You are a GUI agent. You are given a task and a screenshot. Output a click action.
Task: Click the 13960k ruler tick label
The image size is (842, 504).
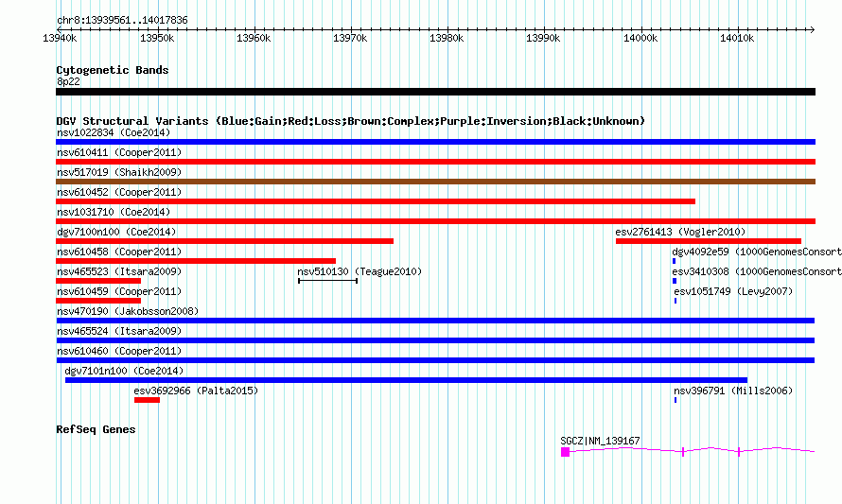pos(254,39)
